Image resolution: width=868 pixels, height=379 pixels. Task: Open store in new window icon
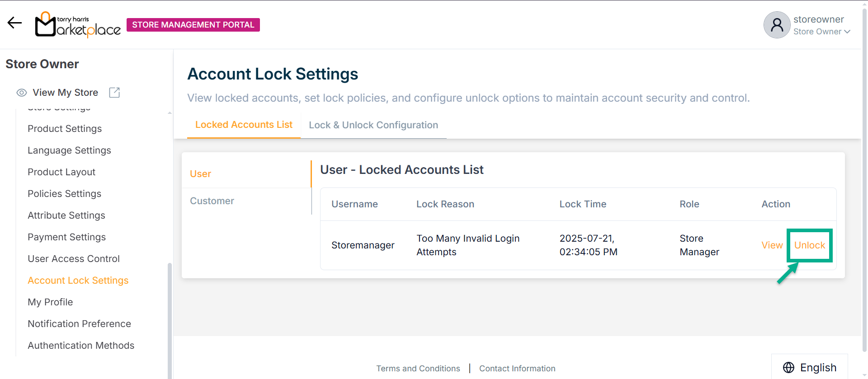[x=114, y=93]
